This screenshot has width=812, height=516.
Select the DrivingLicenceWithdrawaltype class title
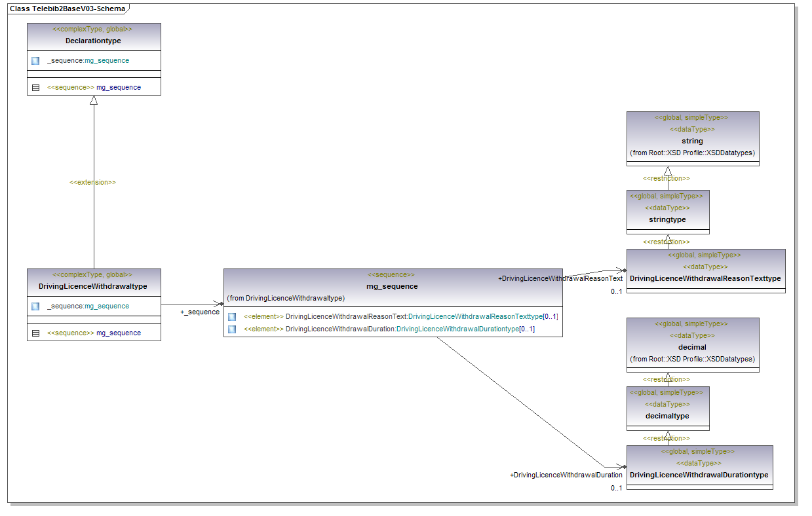click(x=93, y=286)
